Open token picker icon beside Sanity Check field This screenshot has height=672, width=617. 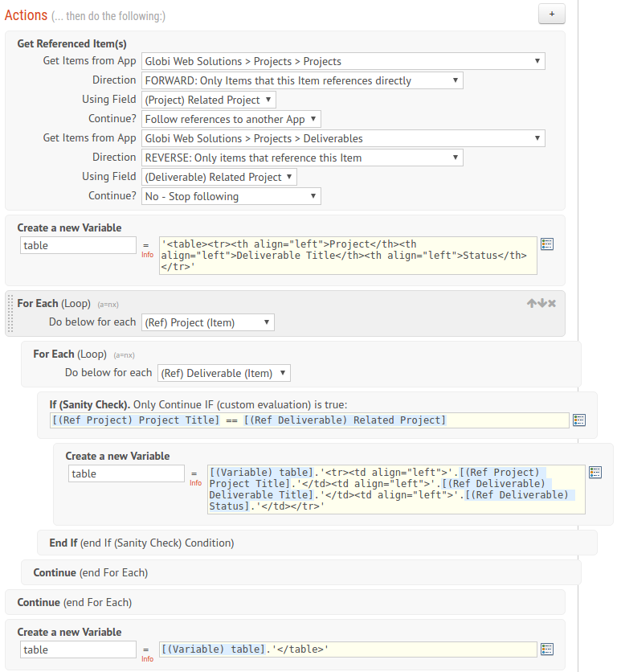579,420
